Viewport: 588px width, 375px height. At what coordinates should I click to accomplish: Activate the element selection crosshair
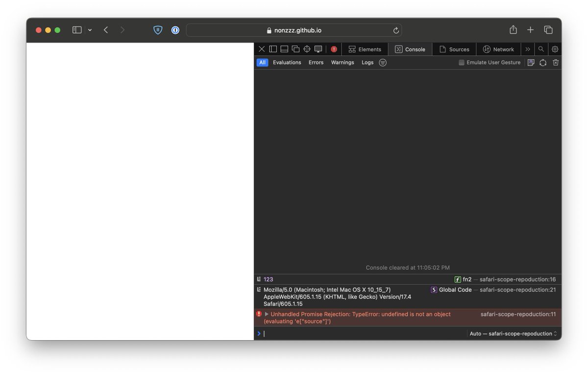[307, 49]
